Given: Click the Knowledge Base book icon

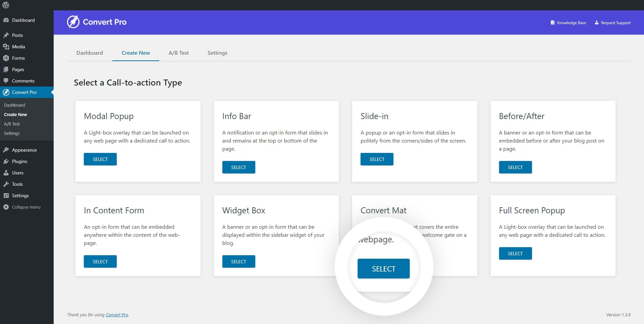Looking at the screenshot, I should click(x=552, y=22).
